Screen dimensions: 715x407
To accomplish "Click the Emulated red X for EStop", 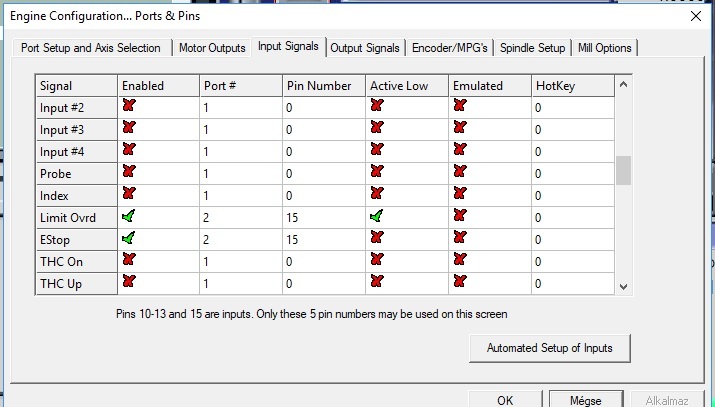I will point(459,239).
